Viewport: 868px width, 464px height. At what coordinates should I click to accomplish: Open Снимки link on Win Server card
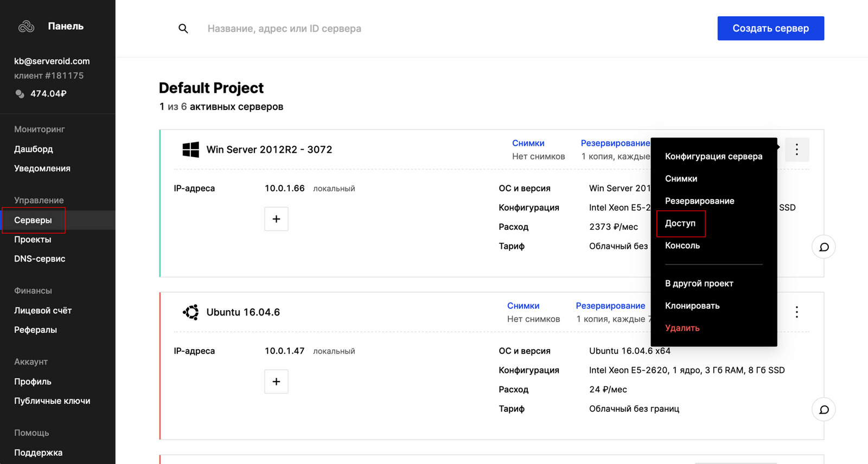click(528, 143)
